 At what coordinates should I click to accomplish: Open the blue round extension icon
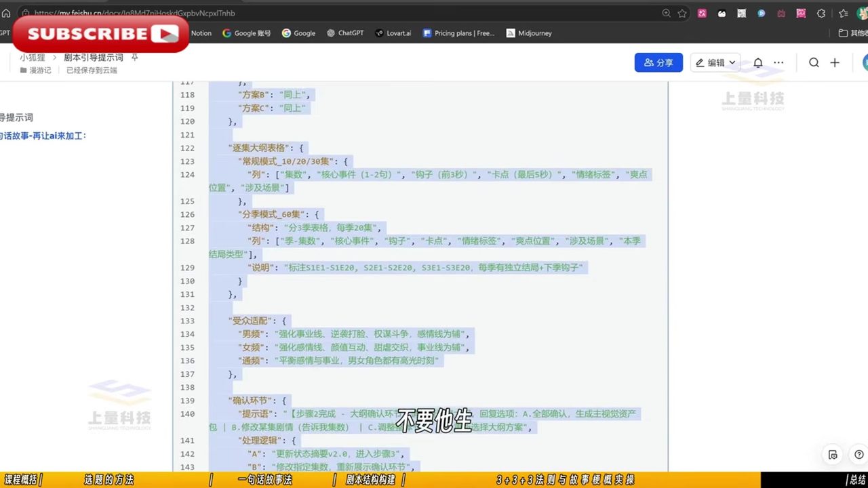click(x=762, y=13)
